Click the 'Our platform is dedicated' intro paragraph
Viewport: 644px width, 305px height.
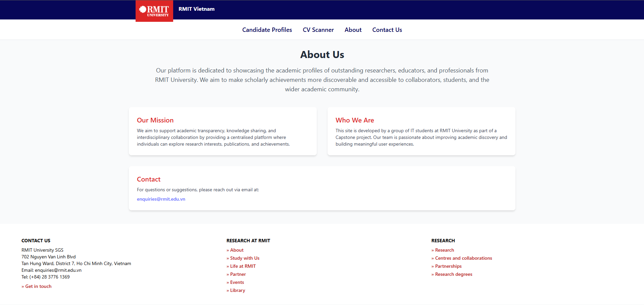pyautogui.click(x=322, y=80)
